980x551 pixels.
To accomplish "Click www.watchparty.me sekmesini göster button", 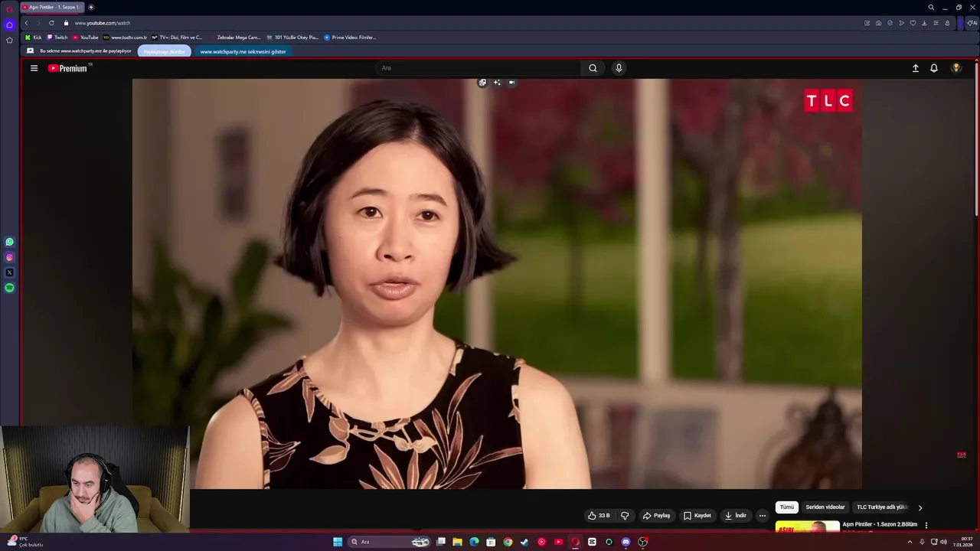I will 243,51.
